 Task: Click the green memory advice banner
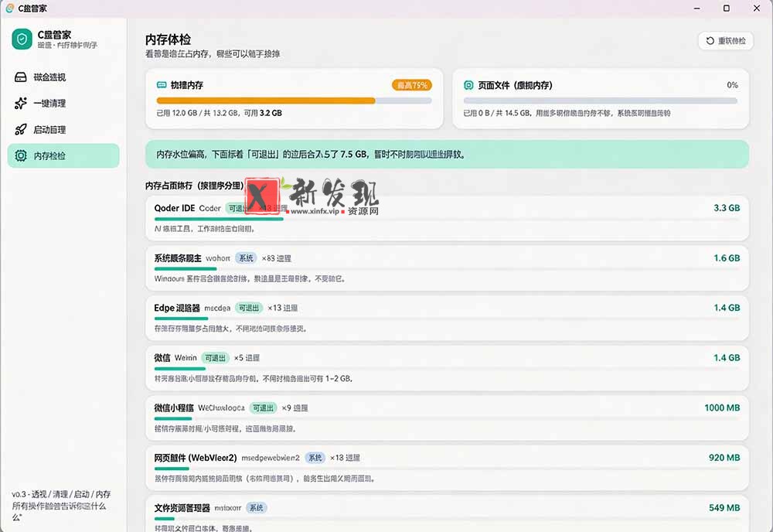coord(447,155)
